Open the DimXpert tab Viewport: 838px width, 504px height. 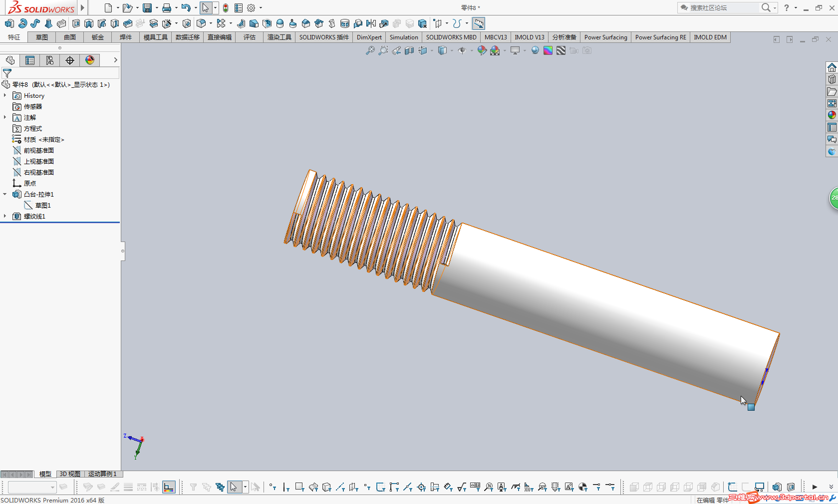[369, 37]
